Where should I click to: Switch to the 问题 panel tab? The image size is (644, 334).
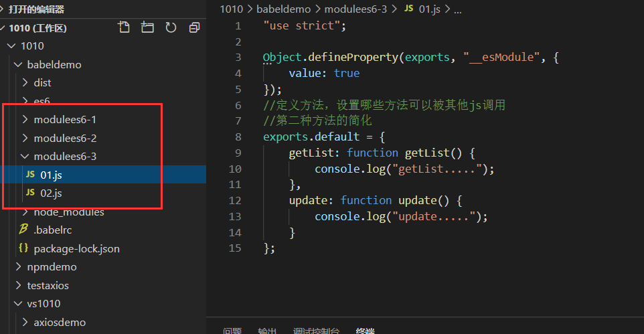(232, 330)
